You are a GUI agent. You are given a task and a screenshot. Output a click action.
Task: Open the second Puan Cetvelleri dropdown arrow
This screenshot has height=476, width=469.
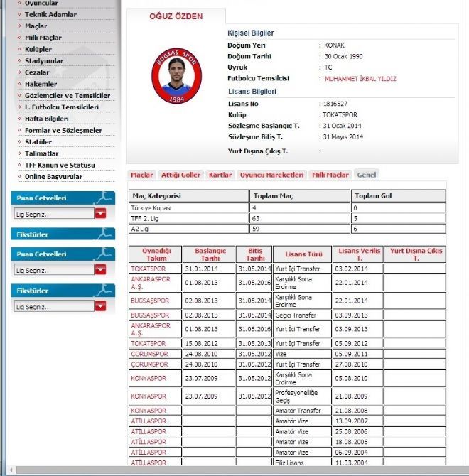(100, 269)
